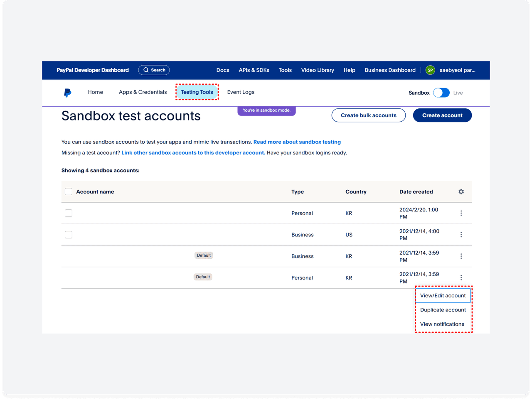Open actions menu for 2024/2/20 Personal account
532x400 pixels.
461,213
